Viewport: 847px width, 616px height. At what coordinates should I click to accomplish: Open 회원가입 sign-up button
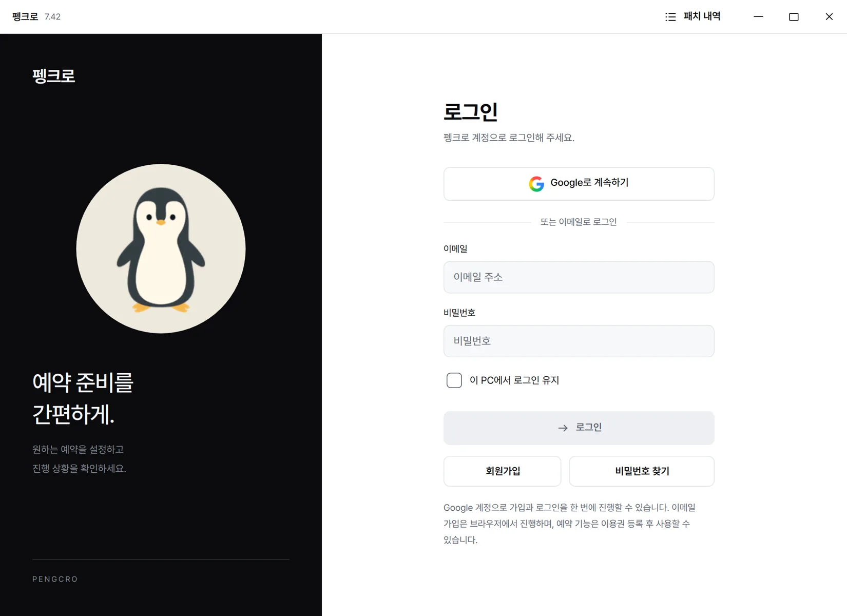pos(502,471)
